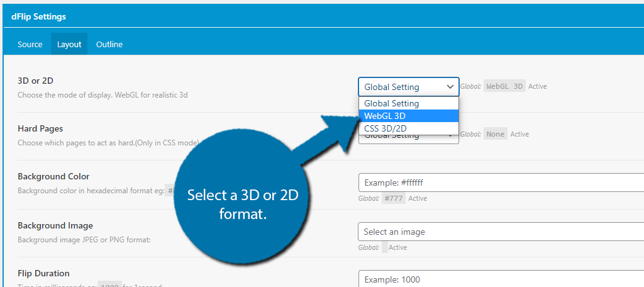Screen dimensions: 644x287
Task: Click the '3D or 2D' setting label
Action: pyautogui.click(x=35, y=81)
